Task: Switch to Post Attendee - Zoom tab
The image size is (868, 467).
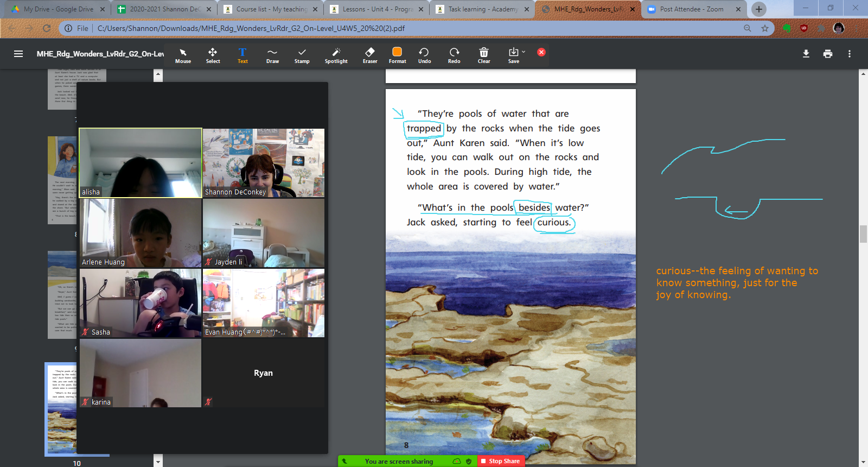Action: coord(692,9)
